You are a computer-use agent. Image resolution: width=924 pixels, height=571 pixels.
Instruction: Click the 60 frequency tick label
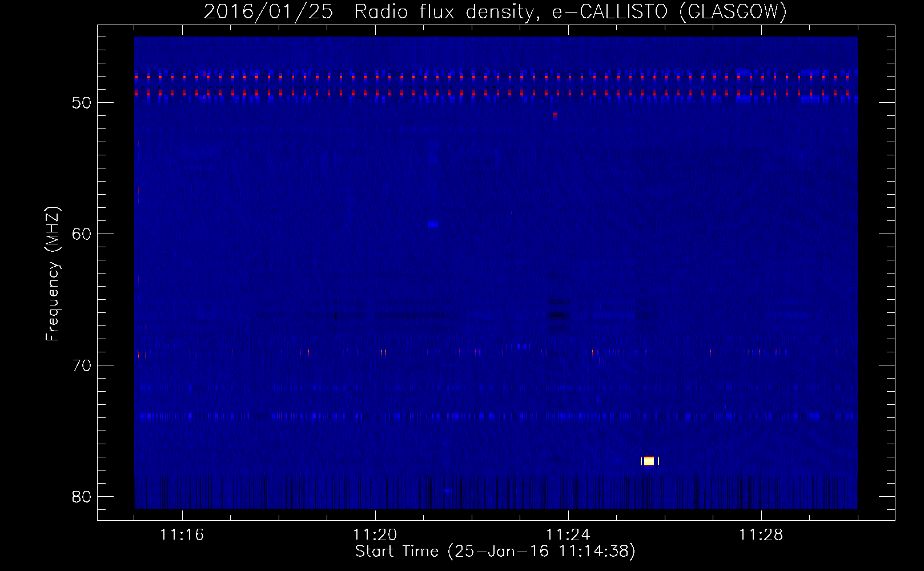(82, 234)
